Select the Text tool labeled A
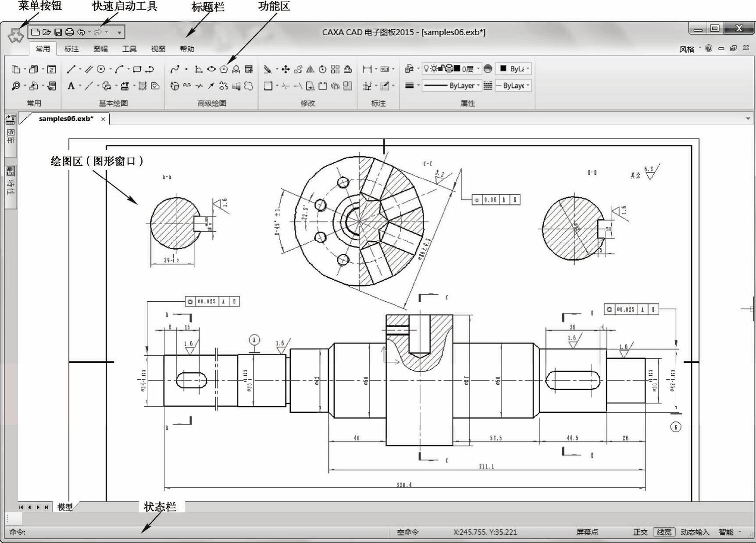 pos(71,86)
